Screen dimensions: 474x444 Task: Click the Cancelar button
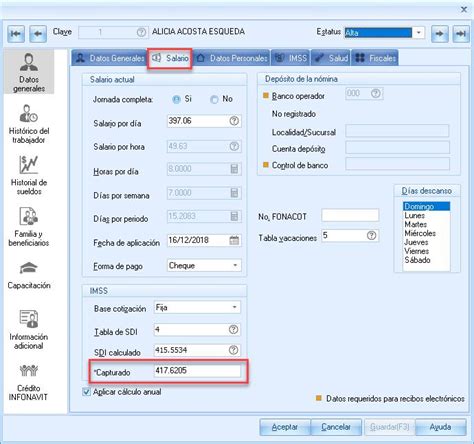click(x=336, y=427)
